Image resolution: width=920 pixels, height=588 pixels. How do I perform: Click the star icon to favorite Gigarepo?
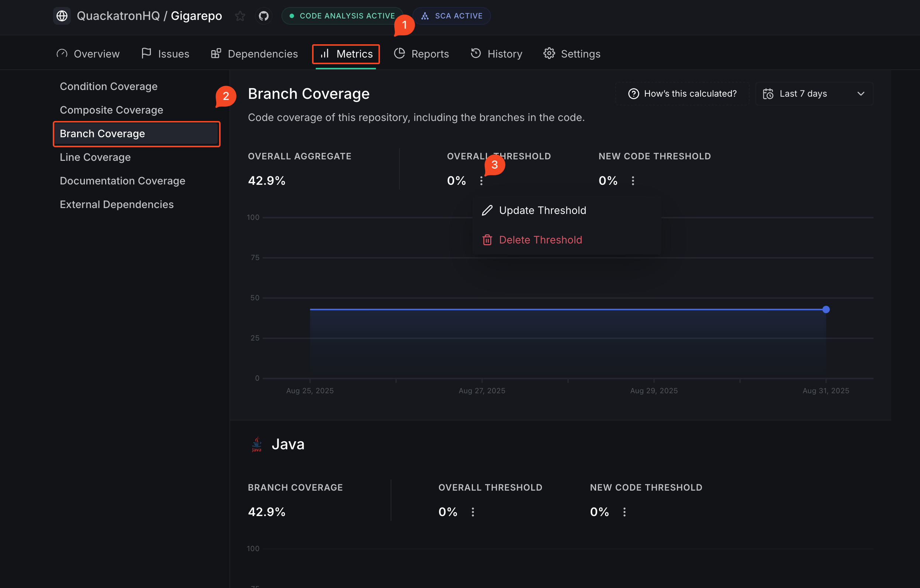tap(240, 16)
